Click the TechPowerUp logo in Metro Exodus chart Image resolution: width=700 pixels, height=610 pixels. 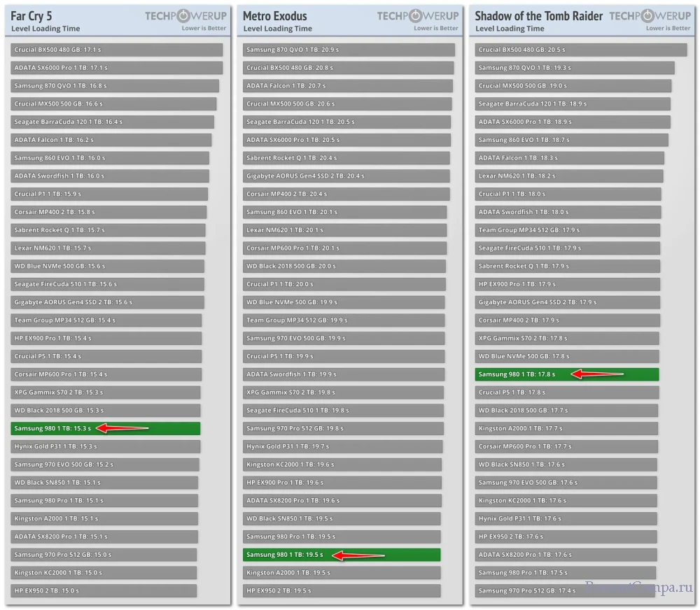click(418, 16)
